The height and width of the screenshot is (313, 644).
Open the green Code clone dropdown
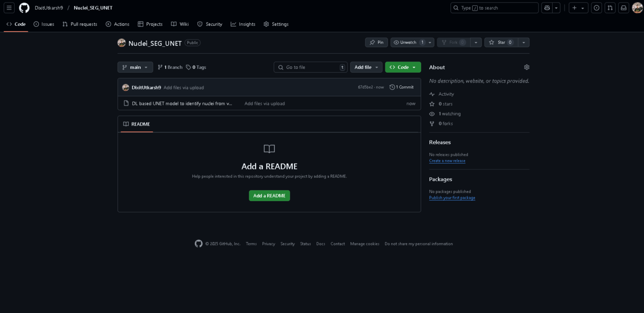coord(403,67)
